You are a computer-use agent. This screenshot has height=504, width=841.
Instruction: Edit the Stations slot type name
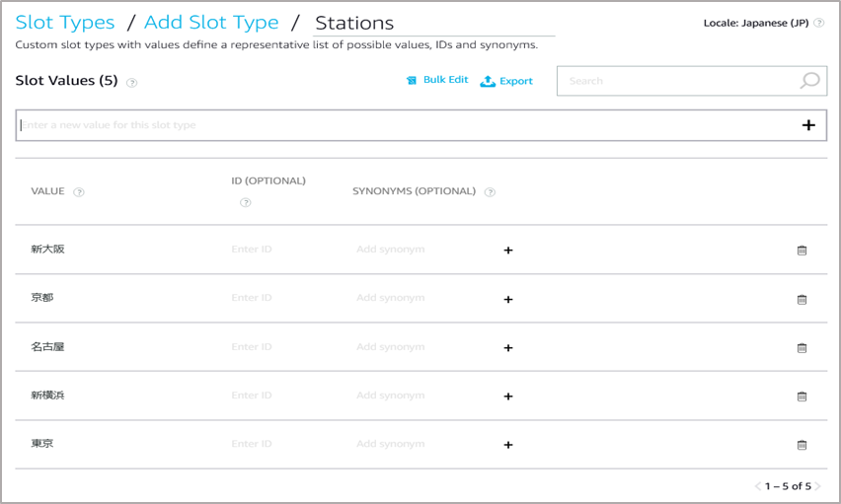(432, 24)
